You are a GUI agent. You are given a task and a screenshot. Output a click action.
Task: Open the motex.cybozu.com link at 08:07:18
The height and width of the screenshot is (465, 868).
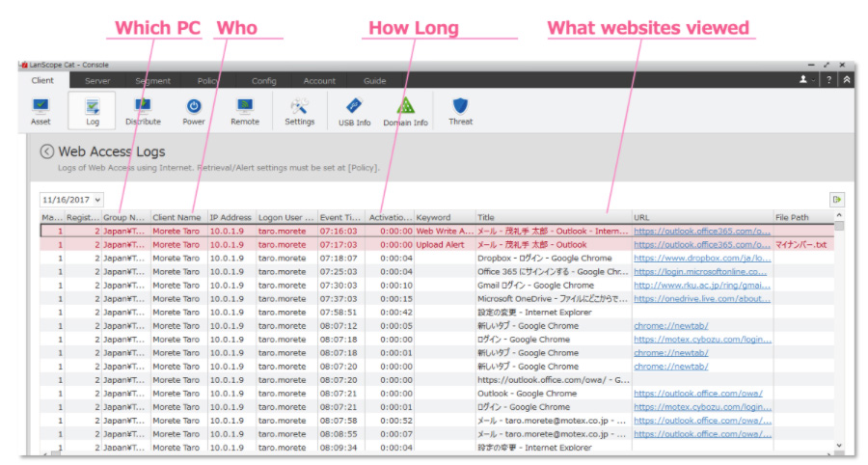tap(702, 340)
